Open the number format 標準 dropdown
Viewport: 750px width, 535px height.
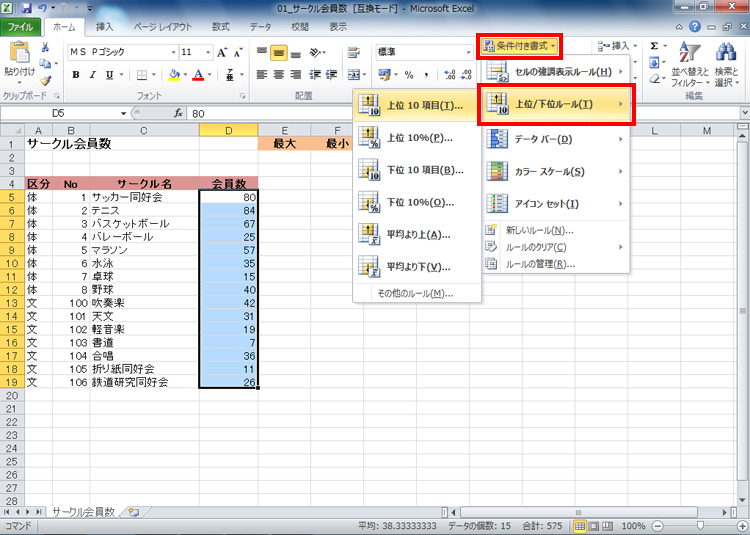[x=468, y=52]
